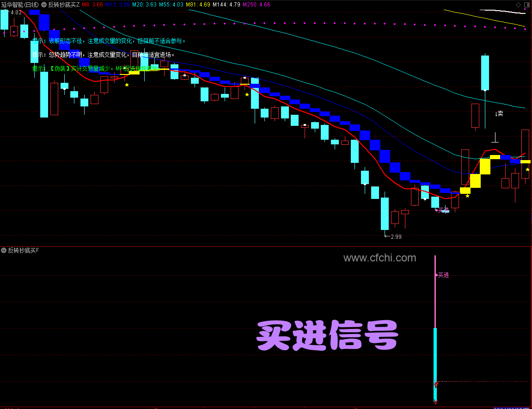Select the M55: 4.03 moving average label
532x409 pixels.
(x=171, y=5)
